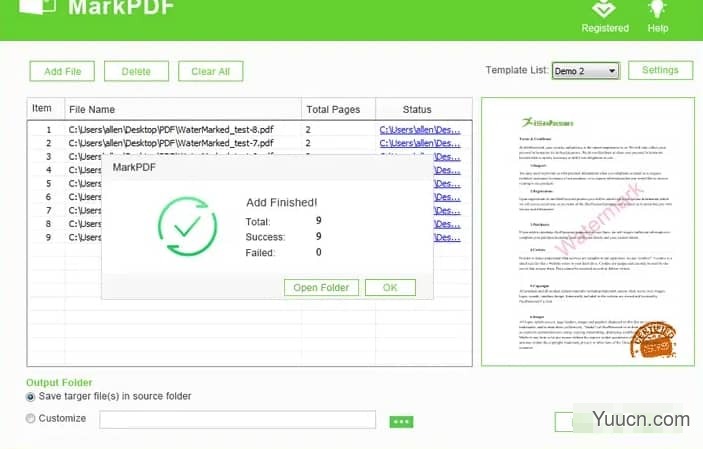The height and width of the screenshot is (449, 703).
Task: Click the Clear All button
Action: (211, 71)
